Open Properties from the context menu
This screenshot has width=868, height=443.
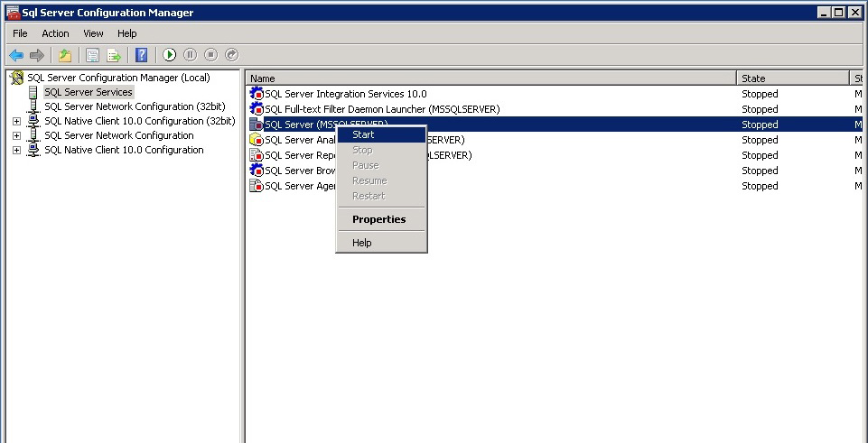[x=378, y=219]
